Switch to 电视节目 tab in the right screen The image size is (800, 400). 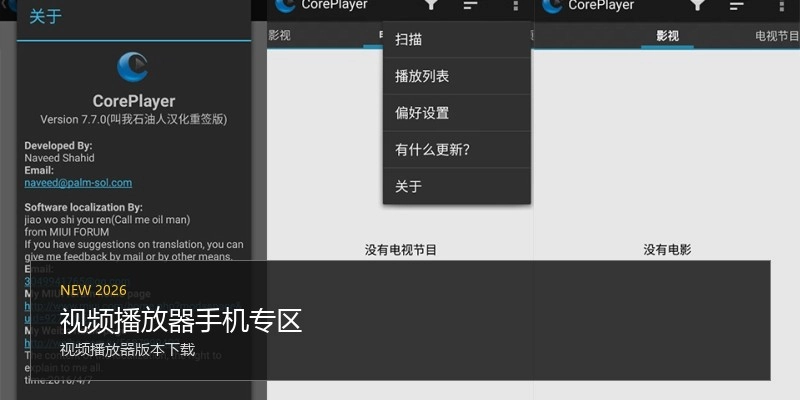[777, 36]
